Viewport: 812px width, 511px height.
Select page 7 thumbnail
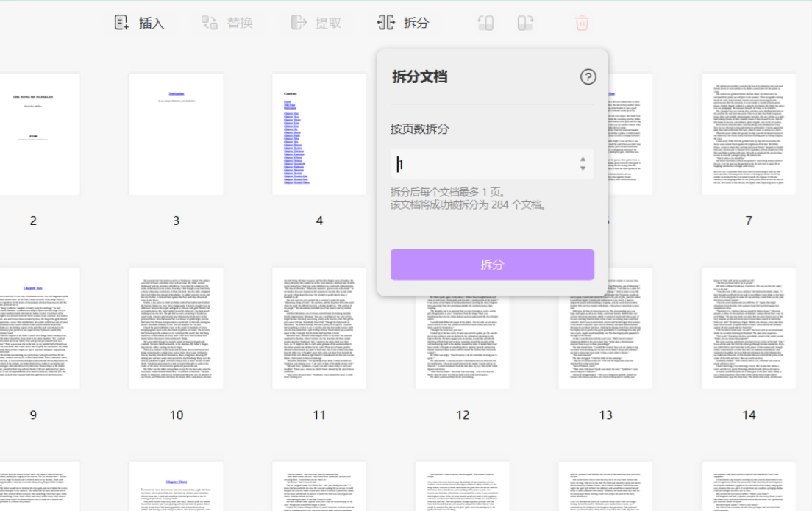tap(749, 134)
